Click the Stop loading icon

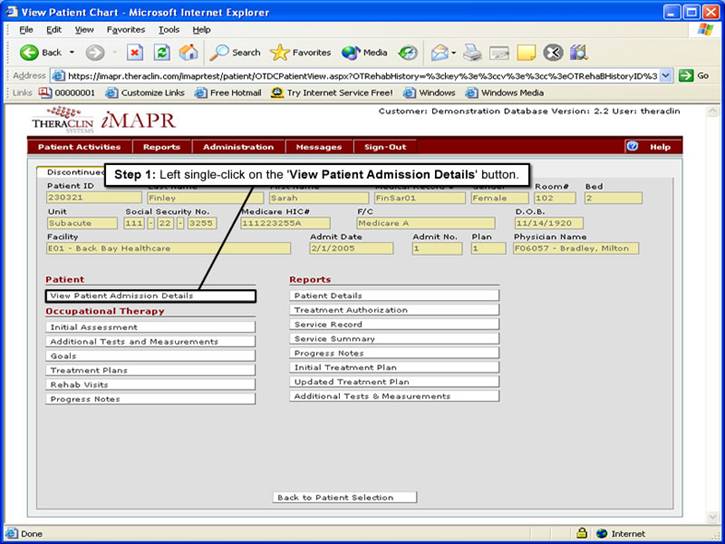pos(135,52)
